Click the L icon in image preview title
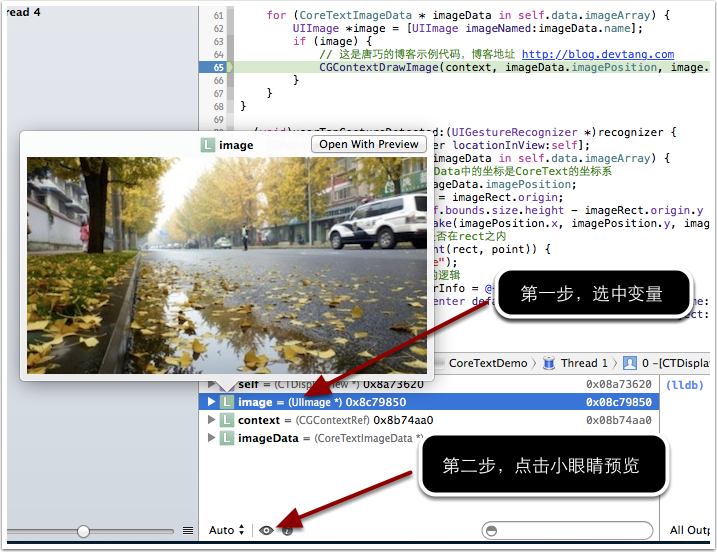The height and width of the screenshot is (552, 717). pyautogui.click(x=208, y=145)
